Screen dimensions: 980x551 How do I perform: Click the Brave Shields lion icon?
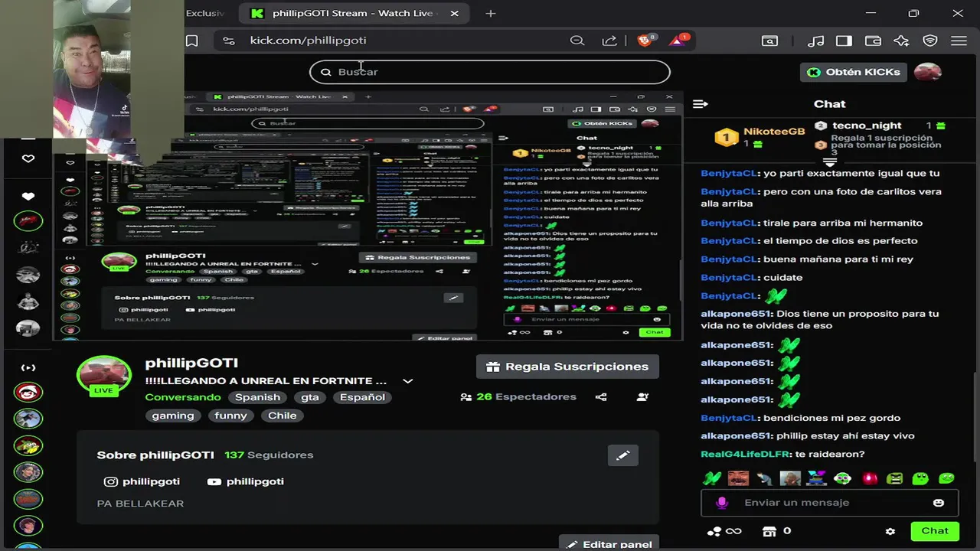647,41
